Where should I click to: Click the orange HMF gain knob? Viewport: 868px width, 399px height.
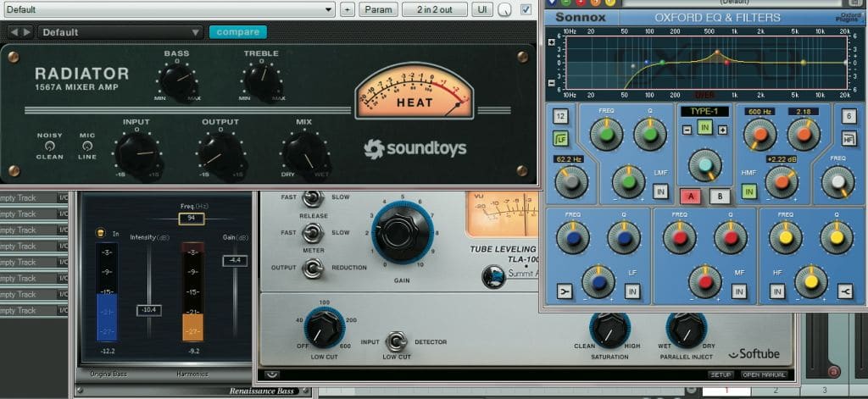pos(782,182)
